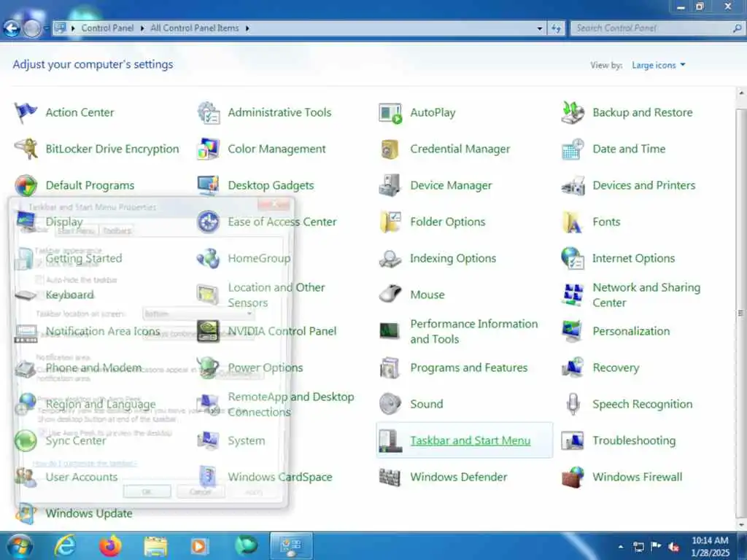Viewport: 747px width, 560px height.
Task: Open the Sync Center link
Action: tap(76, 440)
